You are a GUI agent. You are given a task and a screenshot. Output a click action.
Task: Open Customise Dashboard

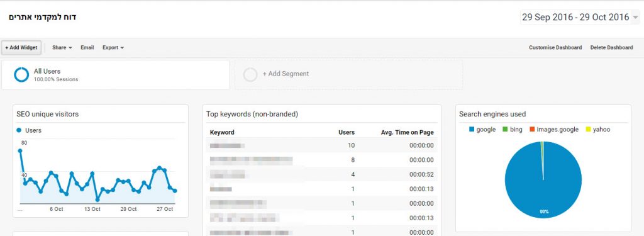tap(555, 48)
